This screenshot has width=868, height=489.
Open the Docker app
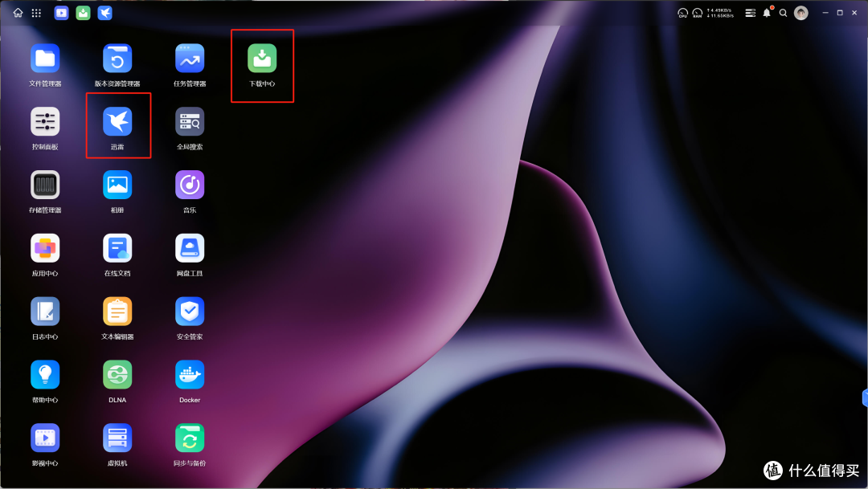(x=190, y=375)
